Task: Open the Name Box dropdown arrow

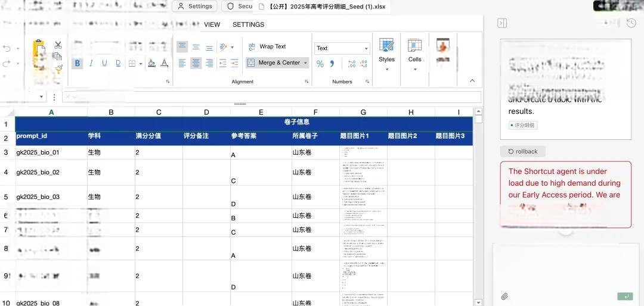Action: pos(41,97)
